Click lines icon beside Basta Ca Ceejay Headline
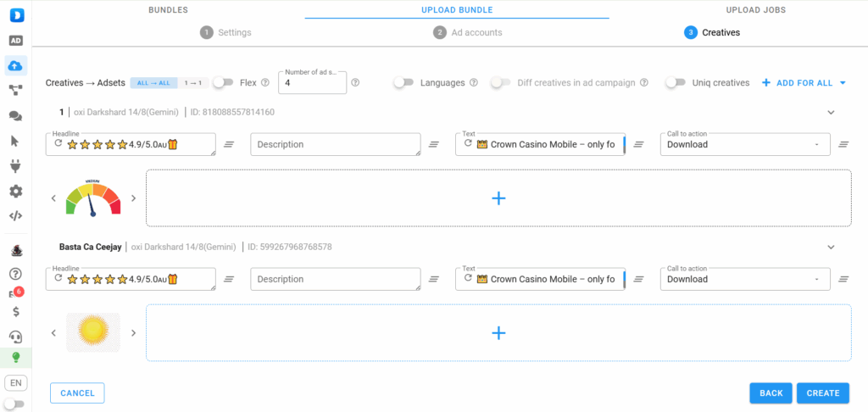This screenshot has height=412, width=868. point(229,279)
